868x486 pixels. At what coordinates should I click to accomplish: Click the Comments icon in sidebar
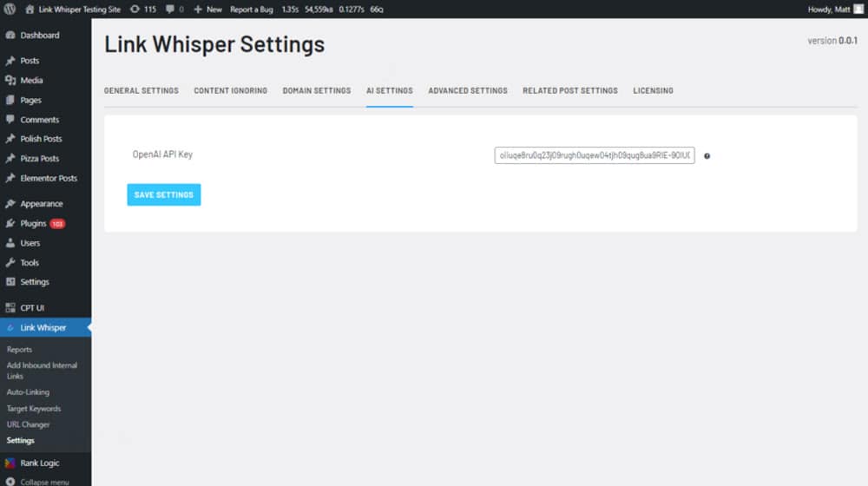point(10,120)
